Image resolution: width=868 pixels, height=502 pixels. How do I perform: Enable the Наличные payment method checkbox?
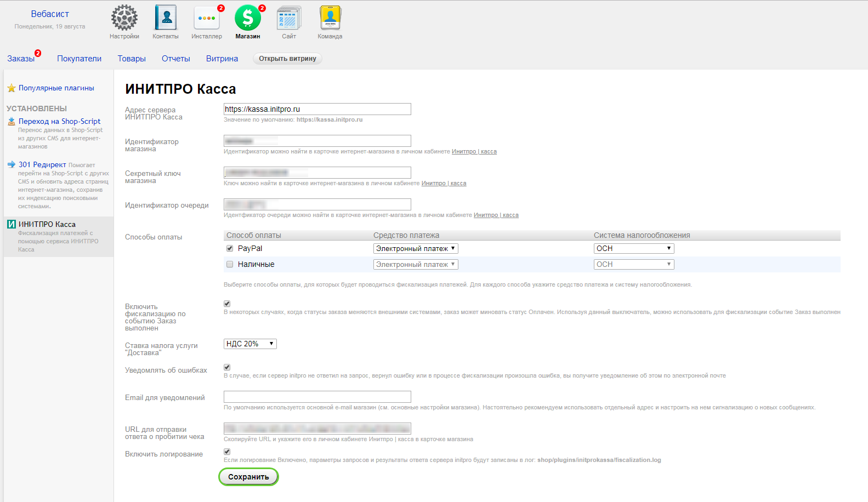tap(230, 264)
